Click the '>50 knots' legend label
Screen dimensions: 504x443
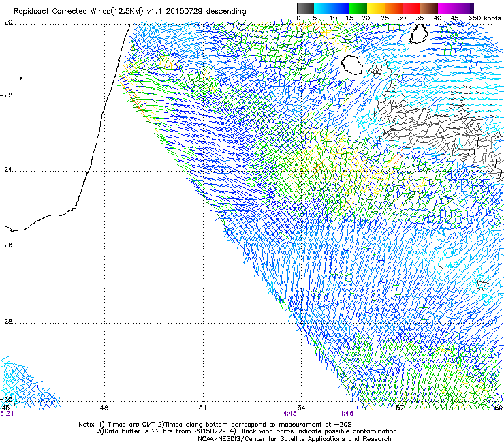click(485, 18)
